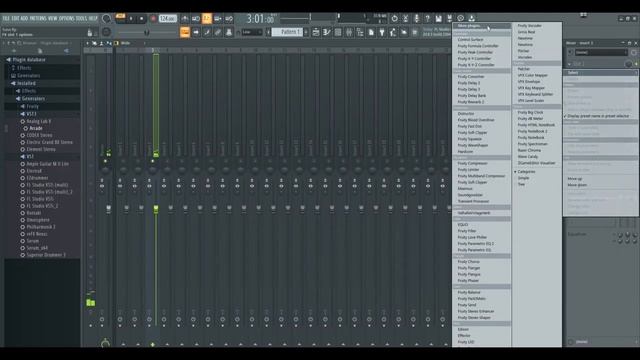This screenshot has width=640, height=360.
Task: Open the mixer slot (none) preset dropdown
Action: pos(601,53)
